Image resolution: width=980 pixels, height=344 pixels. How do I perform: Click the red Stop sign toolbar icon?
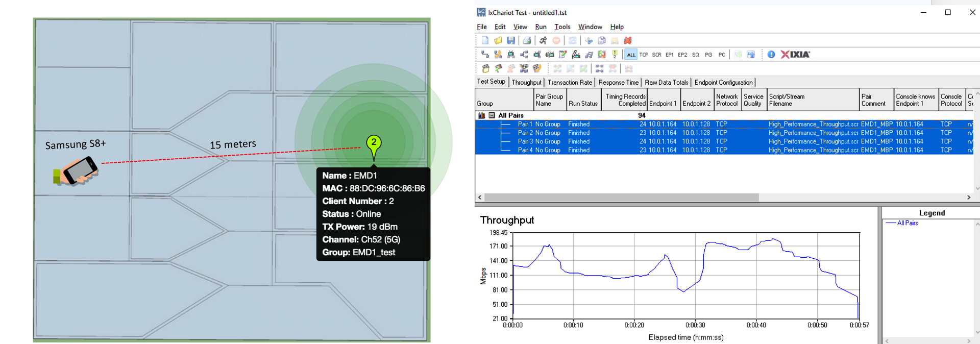[x=556, y=40]
